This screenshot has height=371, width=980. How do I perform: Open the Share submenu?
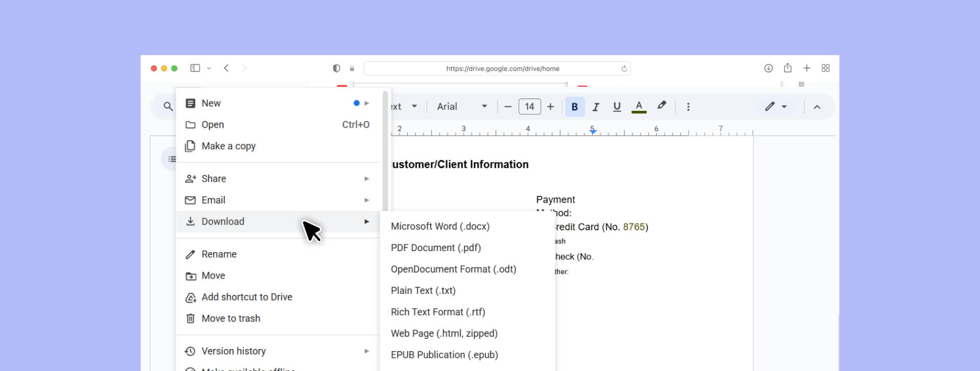point(278,179)
